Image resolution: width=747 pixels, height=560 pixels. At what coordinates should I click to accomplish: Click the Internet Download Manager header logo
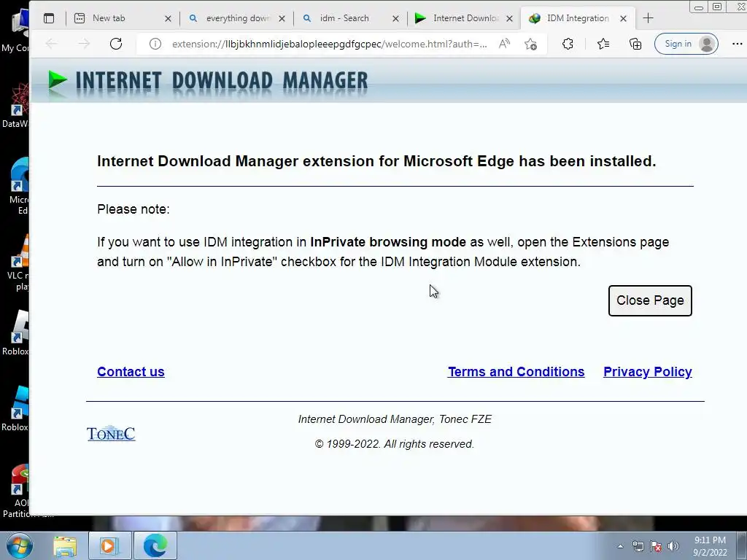coord(208,81)
